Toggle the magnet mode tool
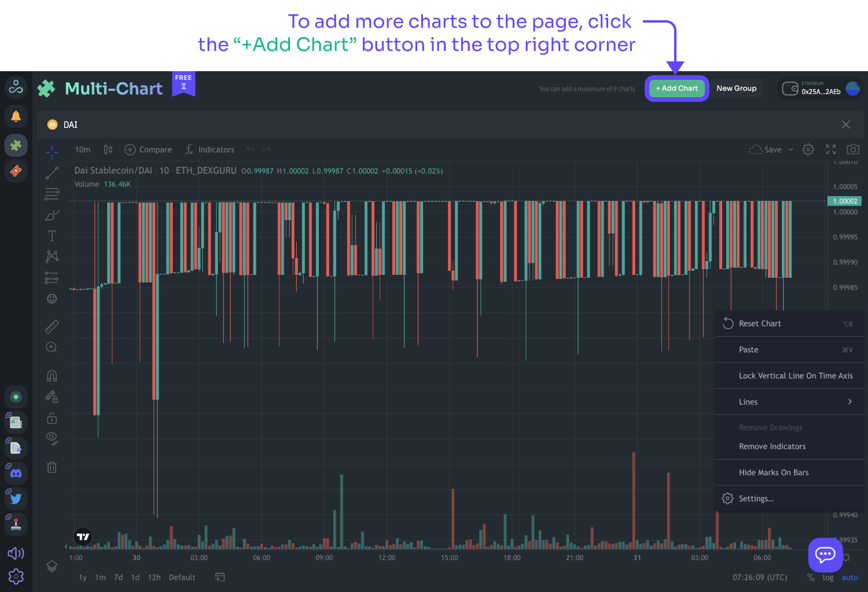The image size is (868, 592). click(x=52, y=376)
